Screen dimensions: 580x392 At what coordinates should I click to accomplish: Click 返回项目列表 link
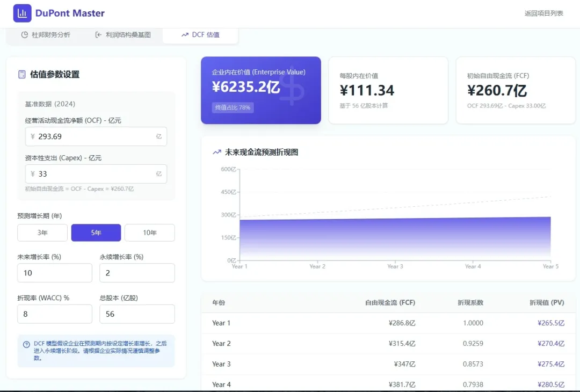(543, 13)
